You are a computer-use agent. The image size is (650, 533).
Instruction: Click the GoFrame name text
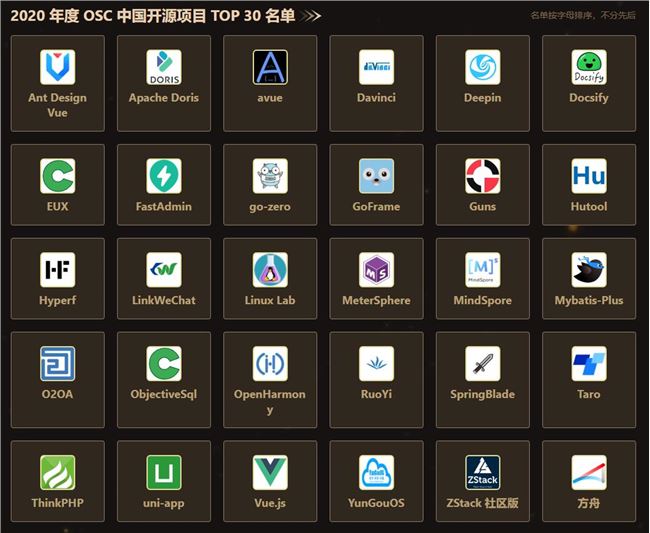coord(376,207)
